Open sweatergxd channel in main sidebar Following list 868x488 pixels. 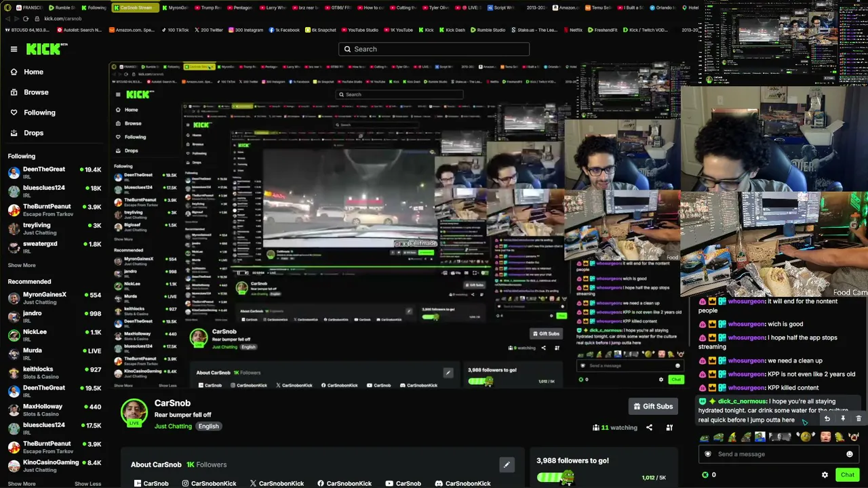point(54,247)
